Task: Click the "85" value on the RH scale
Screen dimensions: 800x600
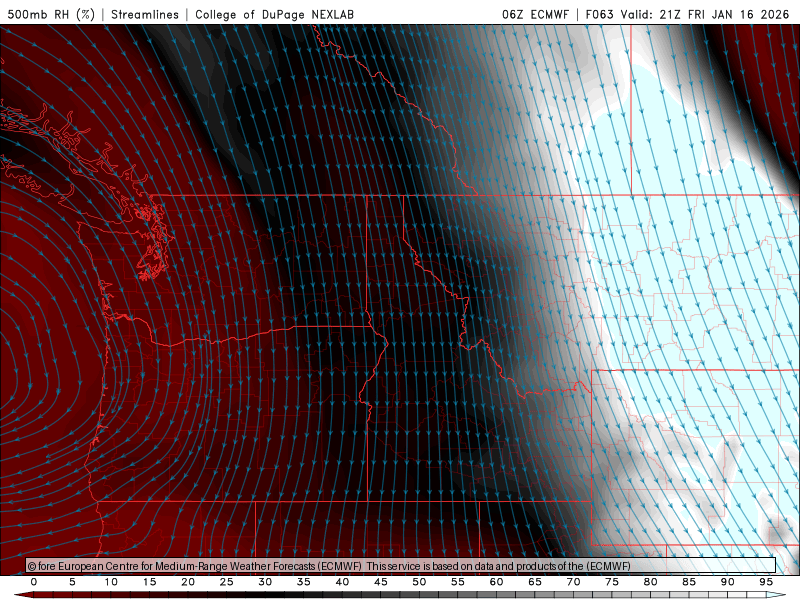Action: (689, 582)
